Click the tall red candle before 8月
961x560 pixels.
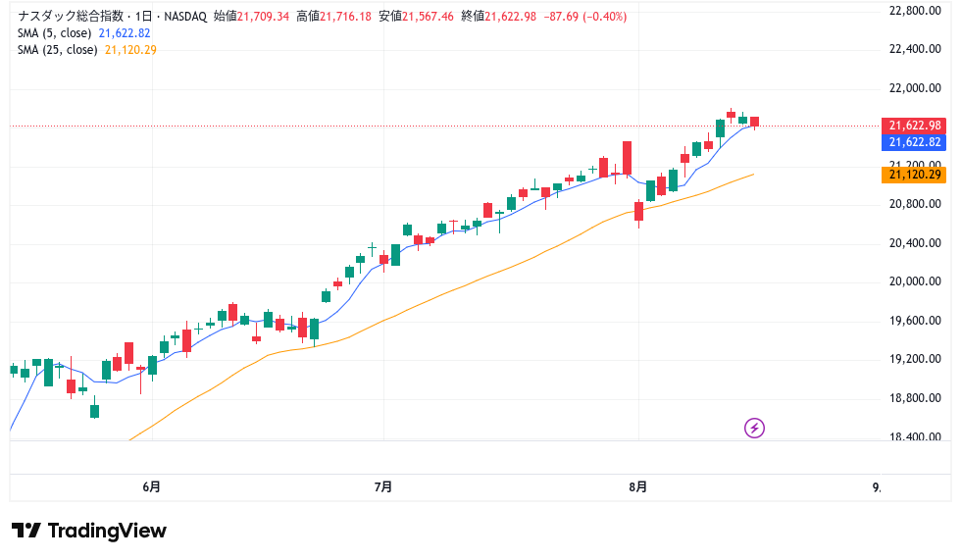[x=627, y=158]
